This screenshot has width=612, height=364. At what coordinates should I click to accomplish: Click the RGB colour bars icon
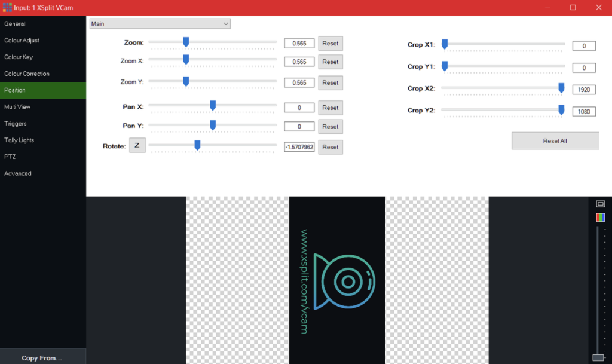(x=600, y=218)
